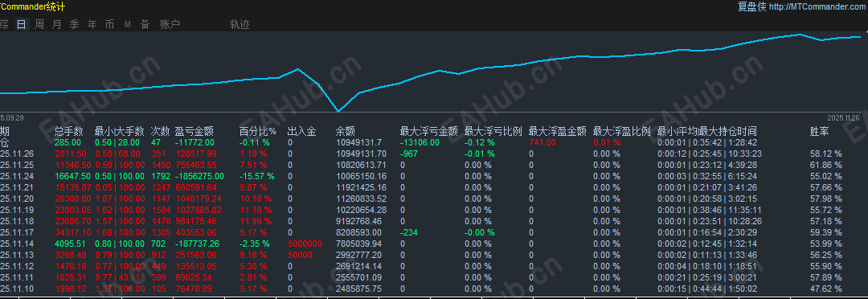Sort by the 最小|大手数 column header
The image size is (868, 299).
(x=119, y=131)
